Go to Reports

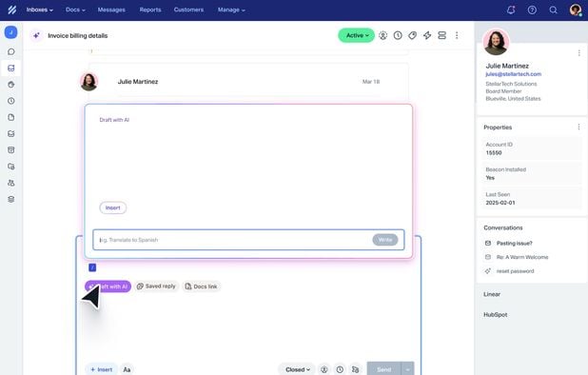tap(150, 10)
